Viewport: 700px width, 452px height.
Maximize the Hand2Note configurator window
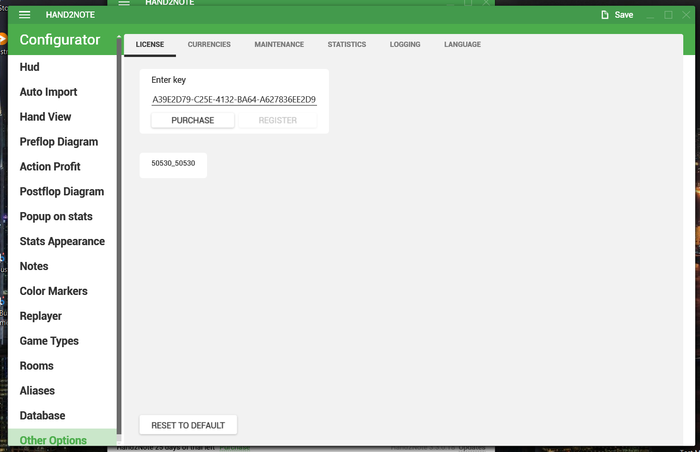tap(668, 15)
